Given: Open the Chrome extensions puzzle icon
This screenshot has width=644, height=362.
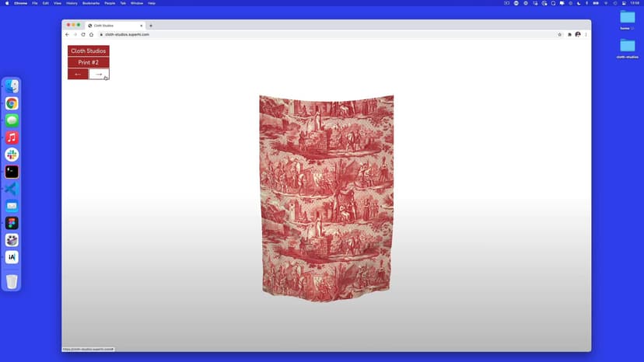Looking at the screenshot, I should click(570, 34).
